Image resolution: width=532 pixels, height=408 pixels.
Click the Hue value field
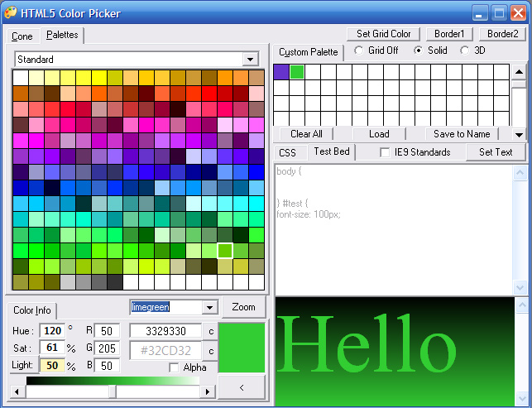coord(52,330)
